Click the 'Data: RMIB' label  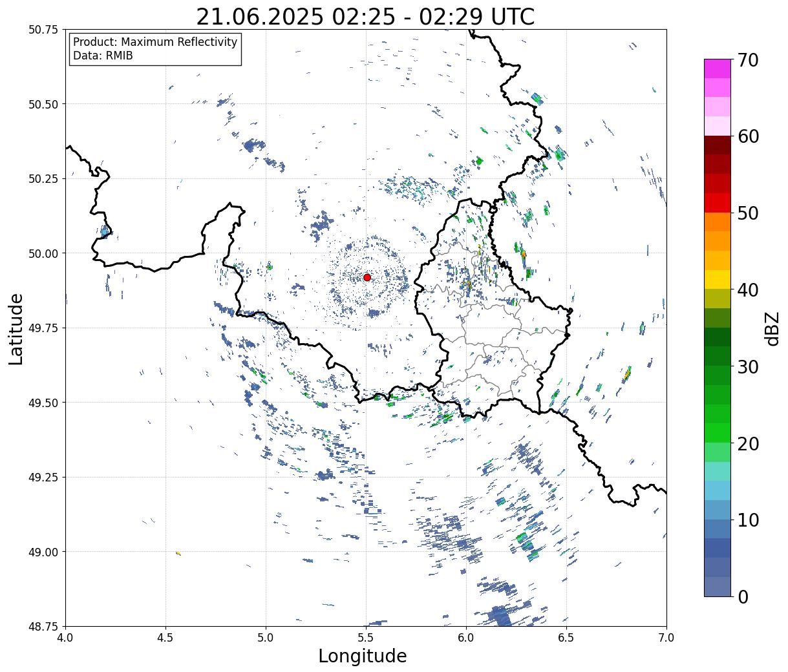click(x=103, y=56)
